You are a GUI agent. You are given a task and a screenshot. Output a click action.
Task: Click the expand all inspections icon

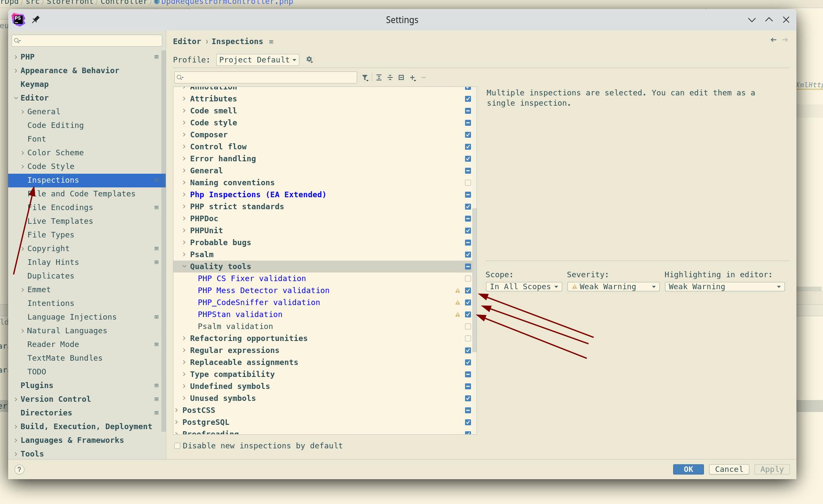click(379, 77)
